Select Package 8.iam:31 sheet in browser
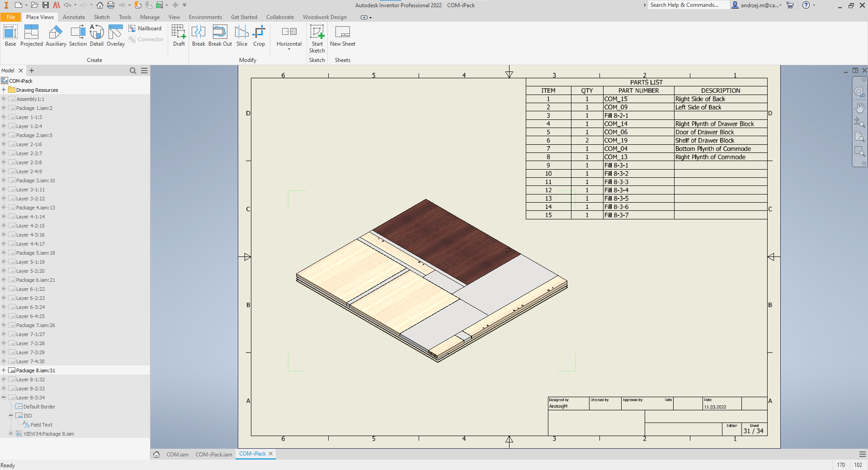 click(x=36, y=370)
